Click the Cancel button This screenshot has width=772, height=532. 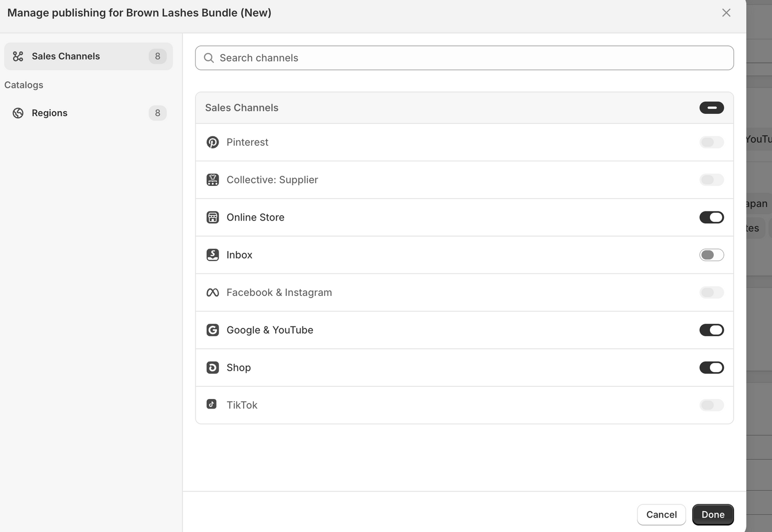tap(661, 514)
